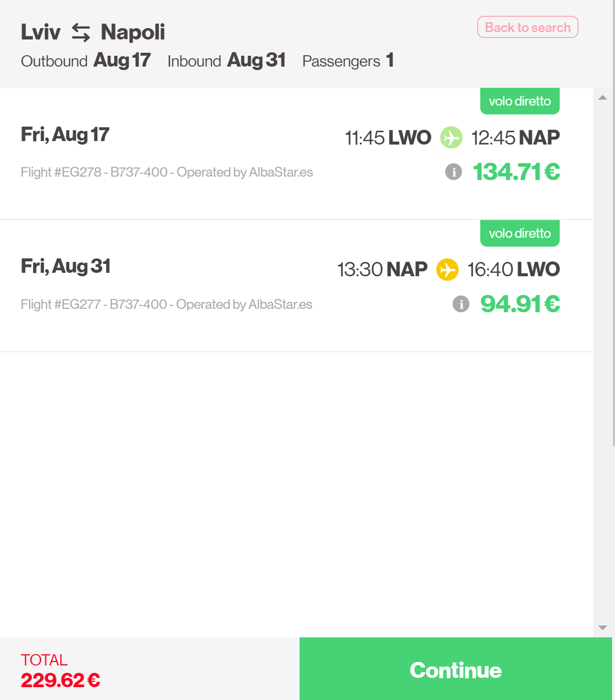615x700 pixels.
Task: Click Flight #EG277 details text
Action: pos(166,304)
